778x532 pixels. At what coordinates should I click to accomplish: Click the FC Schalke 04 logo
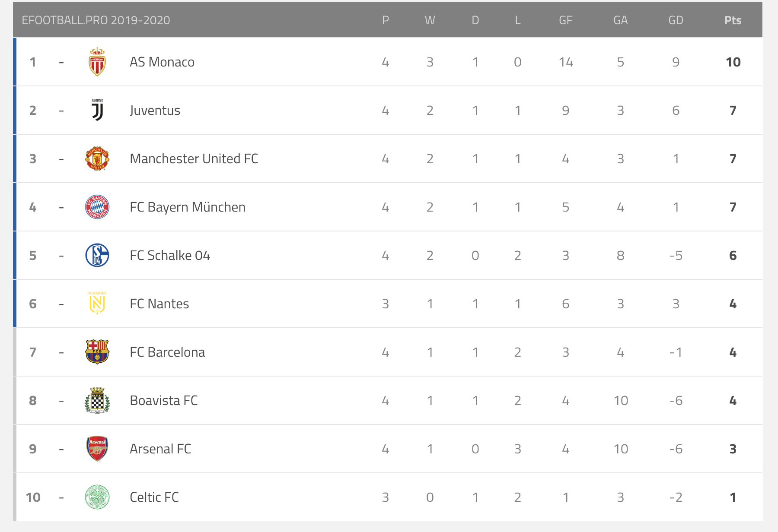[97, 256]
